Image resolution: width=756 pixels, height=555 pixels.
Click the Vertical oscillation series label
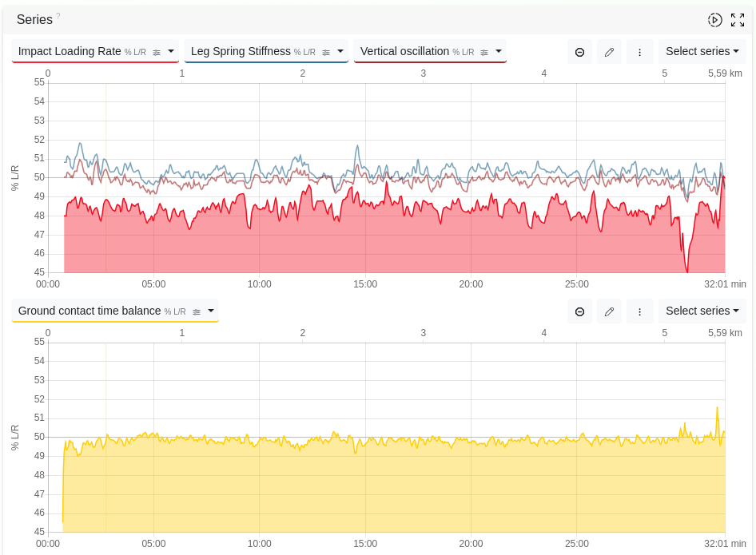[x=404, y=51]
